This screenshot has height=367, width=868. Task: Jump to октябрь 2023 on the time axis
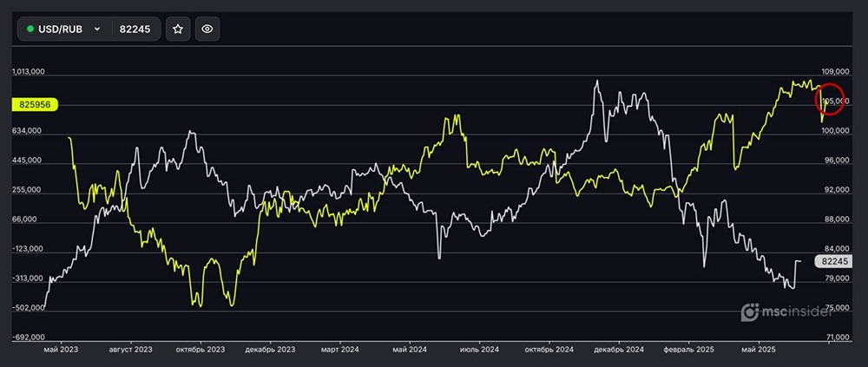[201, 349]
